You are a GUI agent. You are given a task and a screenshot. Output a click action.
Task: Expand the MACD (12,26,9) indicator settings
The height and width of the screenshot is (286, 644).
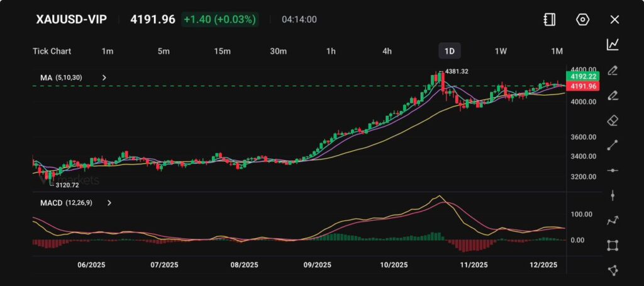109,203
